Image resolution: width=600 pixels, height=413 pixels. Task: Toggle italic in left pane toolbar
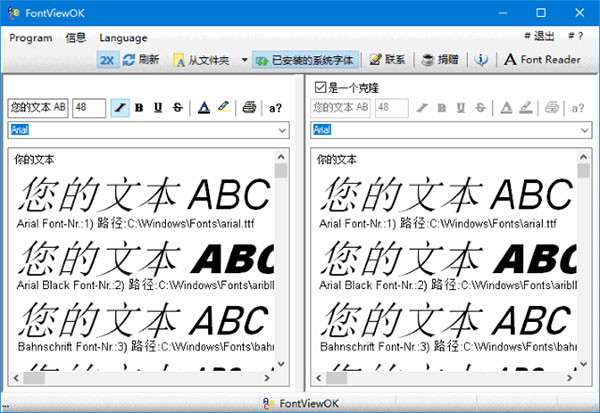tap(119, 108)
